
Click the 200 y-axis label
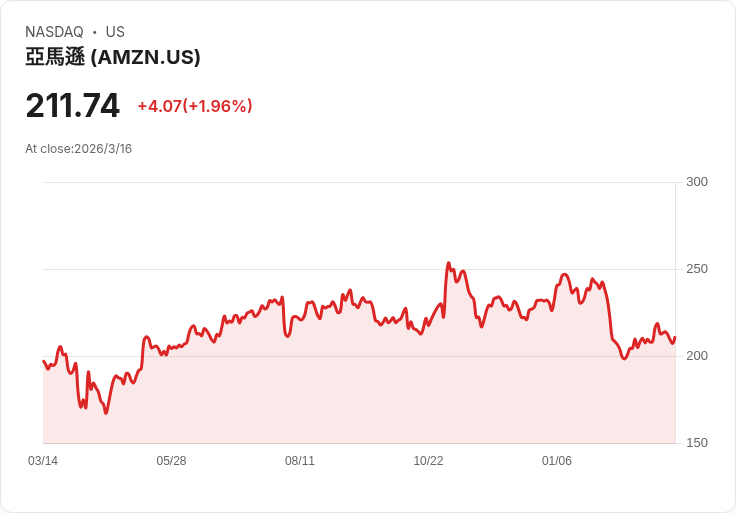[697, 356]
